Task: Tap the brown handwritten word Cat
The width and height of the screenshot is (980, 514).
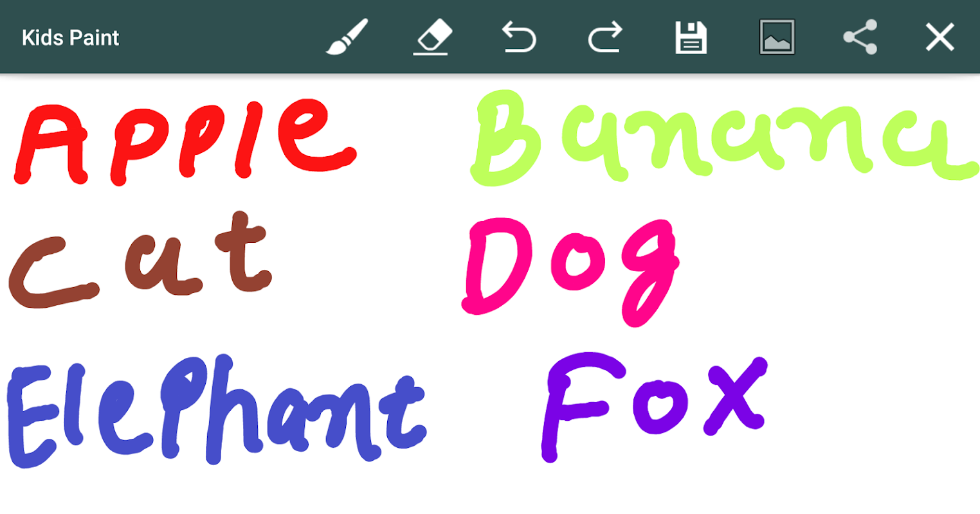Action: tap(140, 260)
